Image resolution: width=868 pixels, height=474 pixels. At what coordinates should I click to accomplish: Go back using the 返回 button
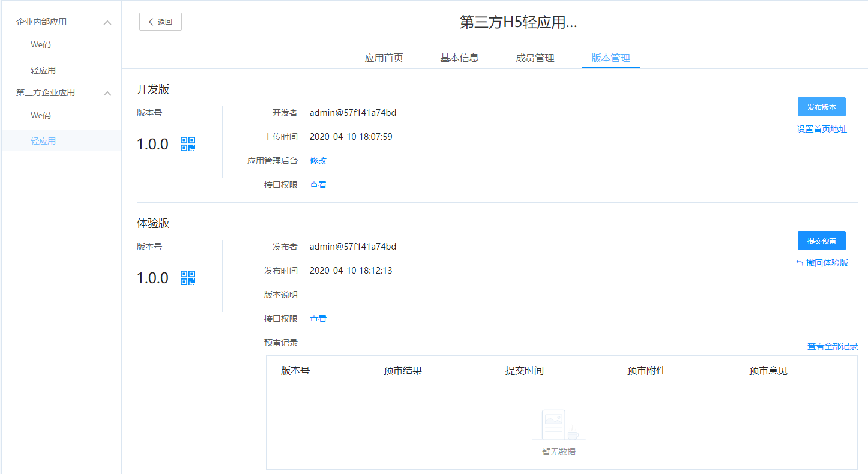(x=160, y=22)
